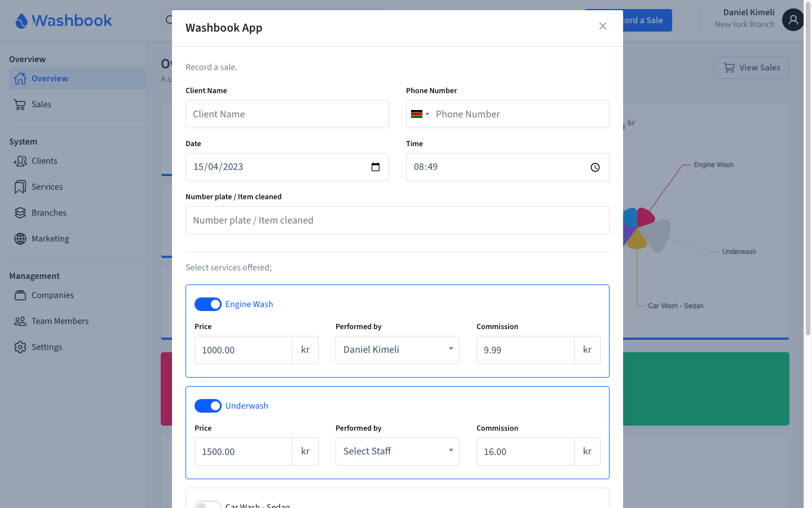Open the Performed by dropdown showing Daniel Kimeli
This screenshot has height=508, width=812.
pyautogui.click(x=397, y=350)
